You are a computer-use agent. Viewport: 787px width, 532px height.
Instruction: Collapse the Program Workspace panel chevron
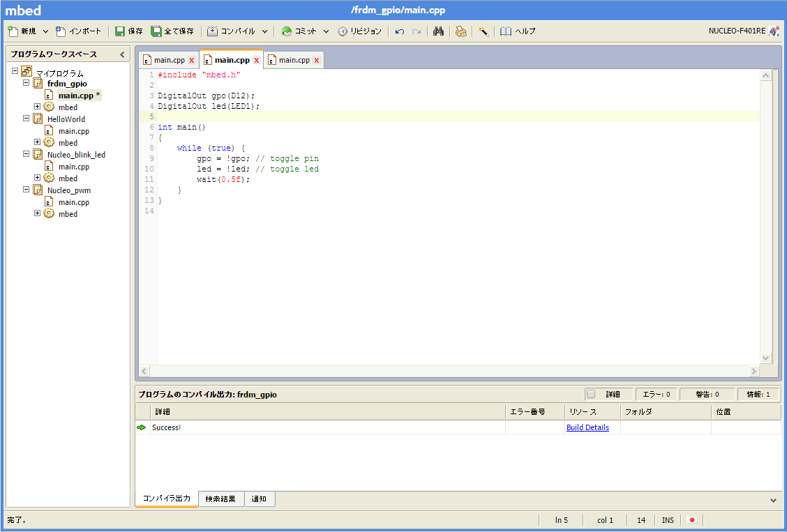[122, 54]
